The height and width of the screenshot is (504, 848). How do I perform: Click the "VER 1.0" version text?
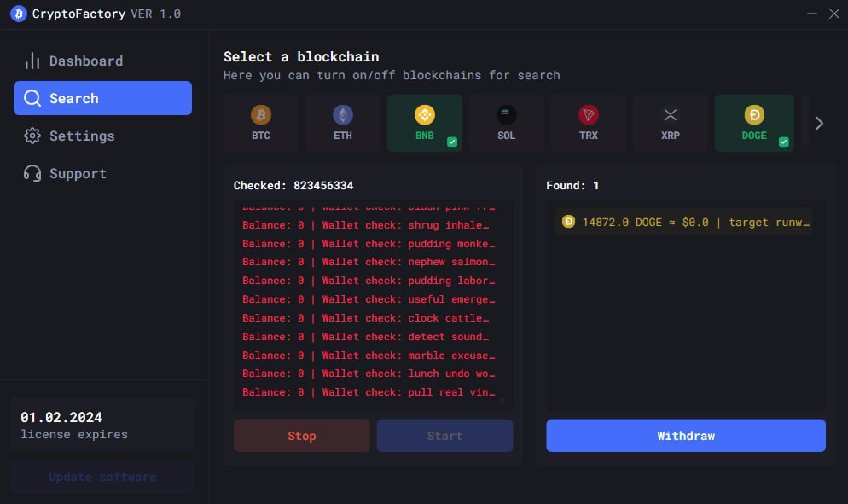tap(156, 14)
